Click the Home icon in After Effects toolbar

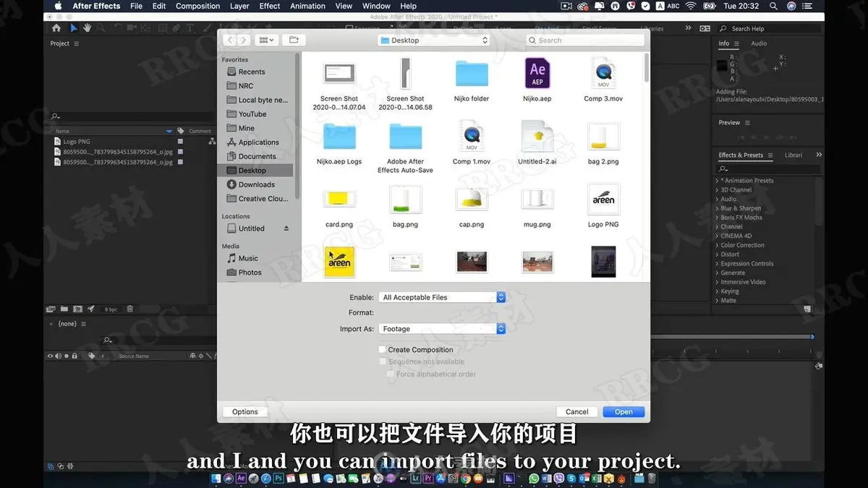[56, 28]
